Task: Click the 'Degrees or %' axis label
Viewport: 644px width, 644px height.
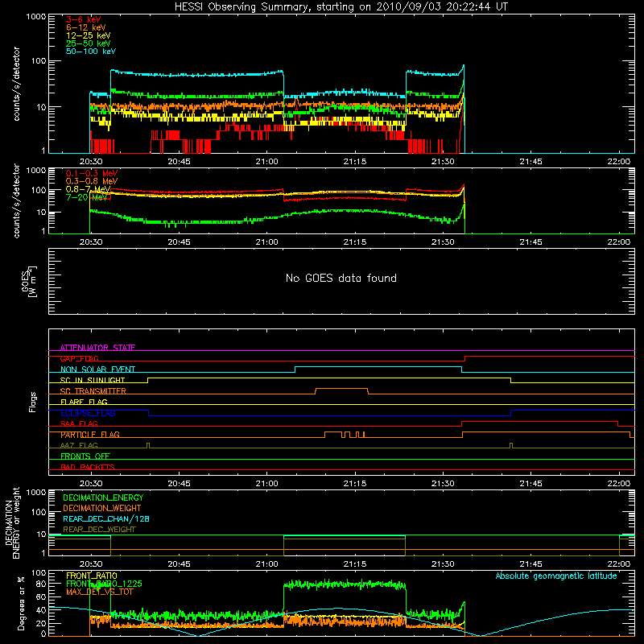Action: tap(21, 603)
